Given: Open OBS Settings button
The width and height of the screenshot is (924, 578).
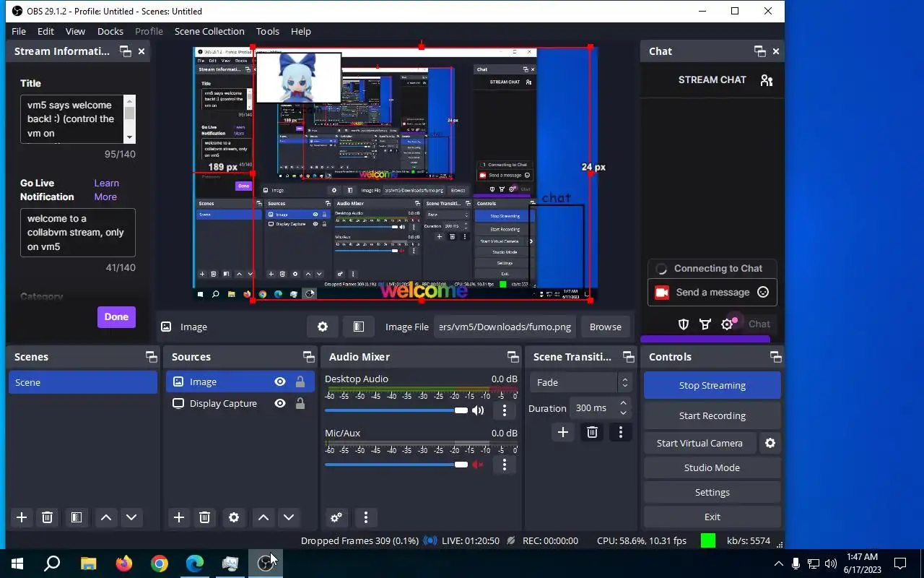Looking at the screenshot, I should pos(712,492).
